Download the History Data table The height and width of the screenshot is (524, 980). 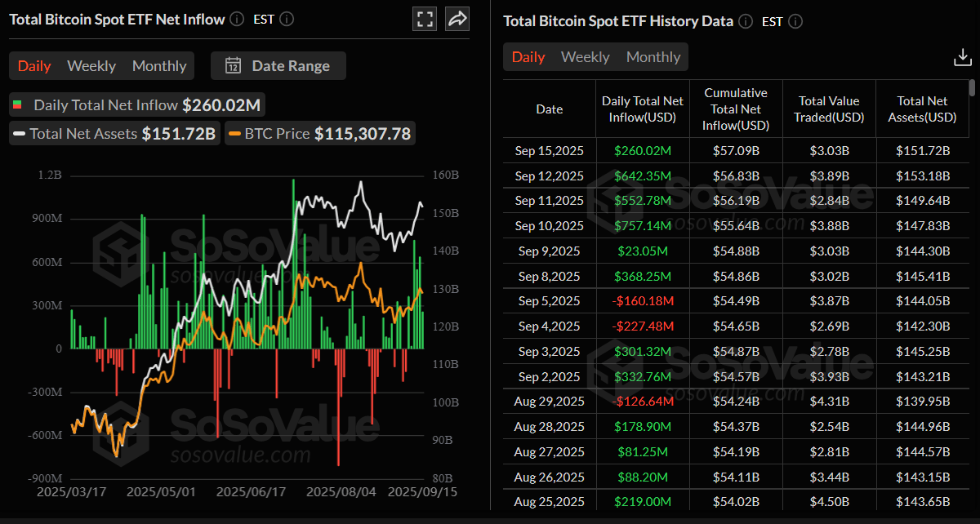[x=962, y=57]
